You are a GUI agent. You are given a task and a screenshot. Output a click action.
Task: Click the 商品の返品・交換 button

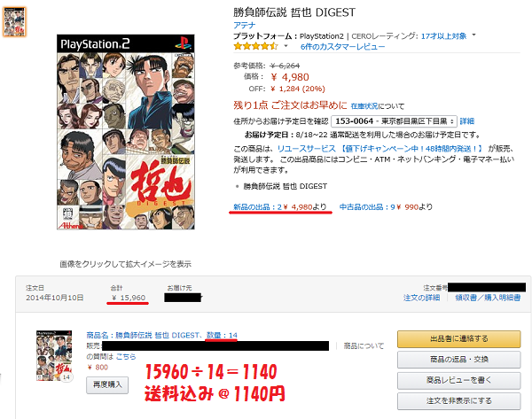[x=458, y=360]
